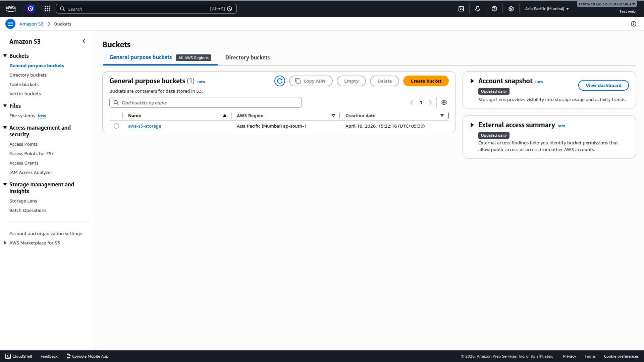Expand the External access summary panel
This screenshot has height=362, width=644.
(x=472, y=125)
